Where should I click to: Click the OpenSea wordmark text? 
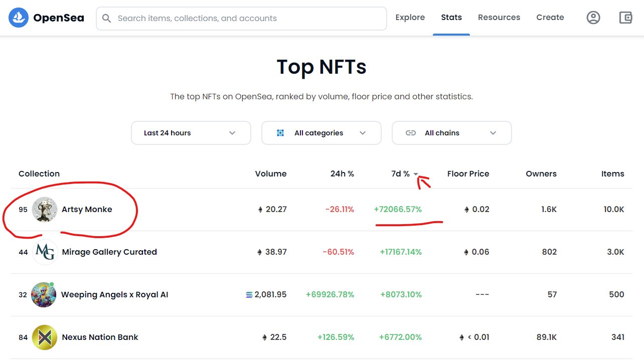tap(59, 18)
